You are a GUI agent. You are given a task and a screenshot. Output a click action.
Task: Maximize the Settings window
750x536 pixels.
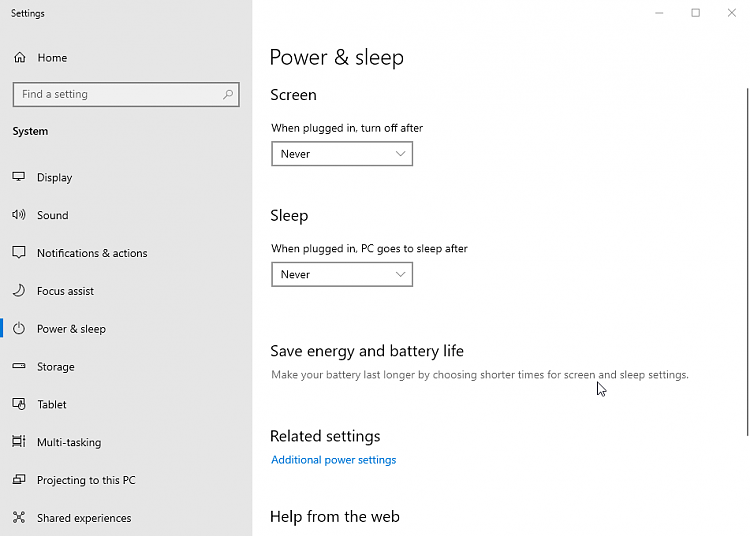[x=695, y=13]
